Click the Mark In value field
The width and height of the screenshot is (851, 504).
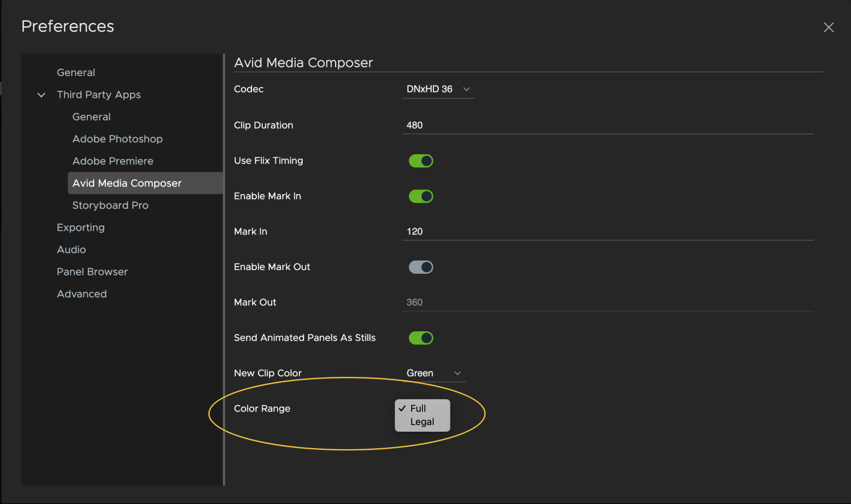point(607,232)
